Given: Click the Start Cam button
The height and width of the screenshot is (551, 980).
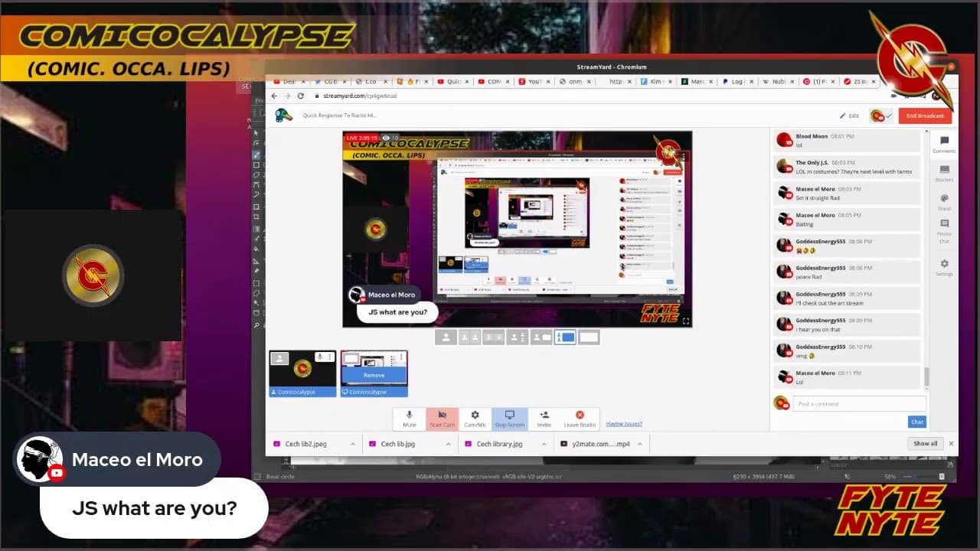Looking at the screenshot, I should [x=442, y=418].
